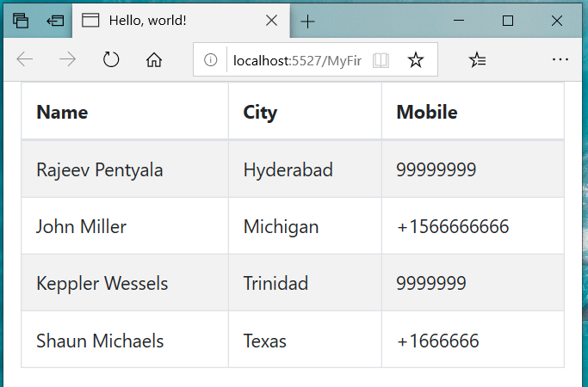Click the Michigan city cell
The width and height of the screenshot is (588, 387).
(x=281, y=227)
